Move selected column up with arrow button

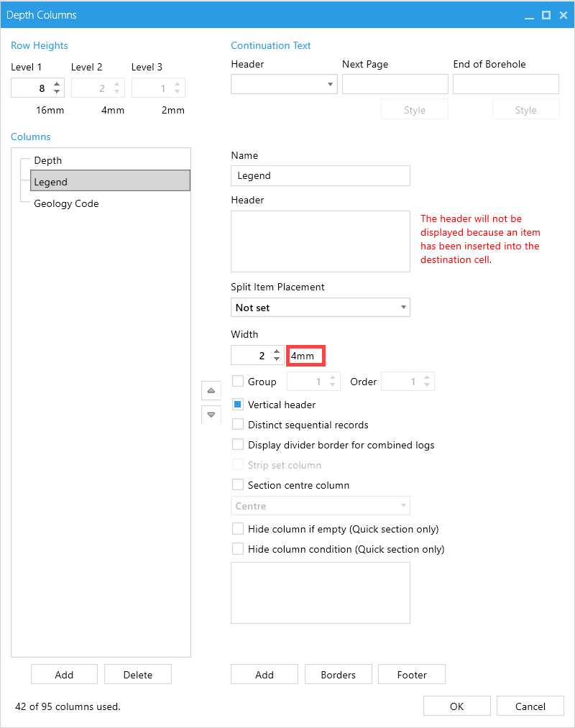(x=211, y=390)
